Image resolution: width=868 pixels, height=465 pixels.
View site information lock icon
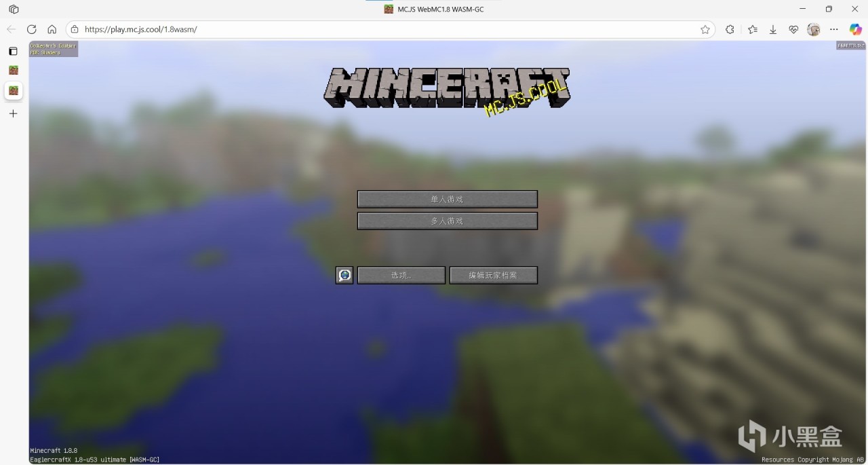75,29
